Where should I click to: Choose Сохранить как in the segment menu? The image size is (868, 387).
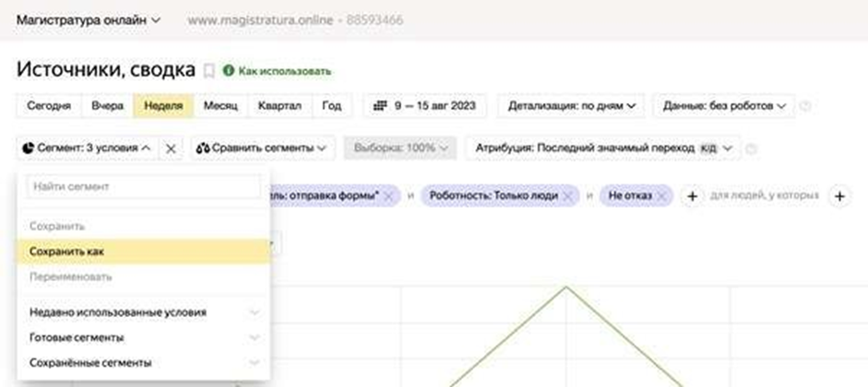(x=143, y=251)
